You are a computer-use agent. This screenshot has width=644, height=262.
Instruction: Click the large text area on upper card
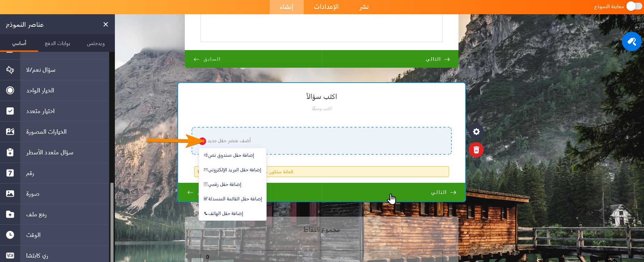[x=321, y=28]
